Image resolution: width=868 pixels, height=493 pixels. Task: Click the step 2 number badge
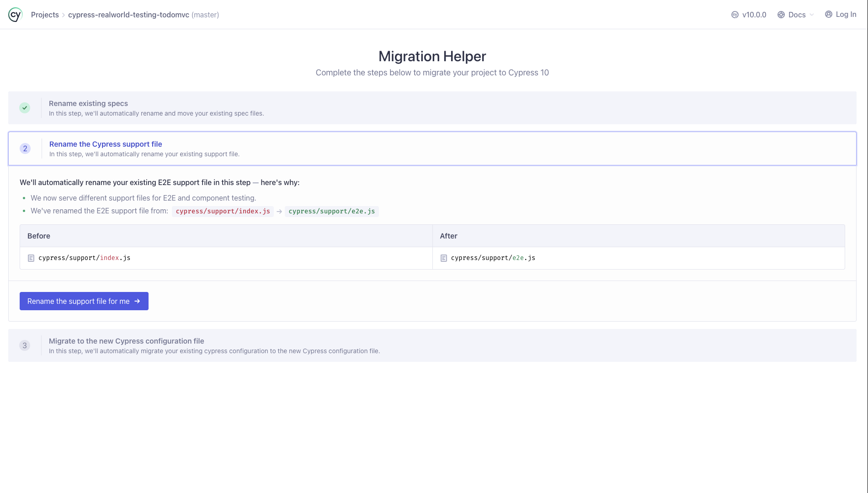pos(25,148)
